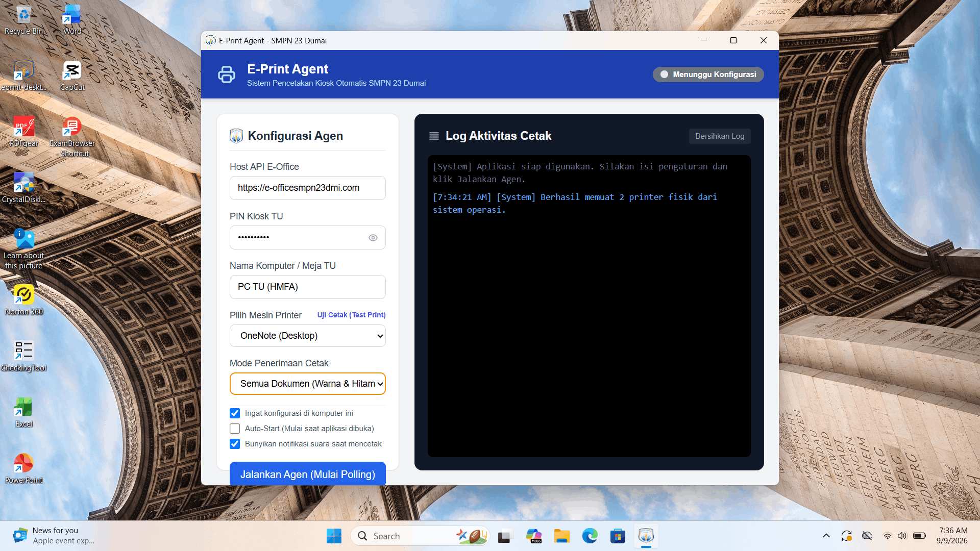The width and height of the screenshot is (980, 551).
Task: Select the PowerPoint desktop shortcut
Action: pyautogui.click(x=23, y=469)
